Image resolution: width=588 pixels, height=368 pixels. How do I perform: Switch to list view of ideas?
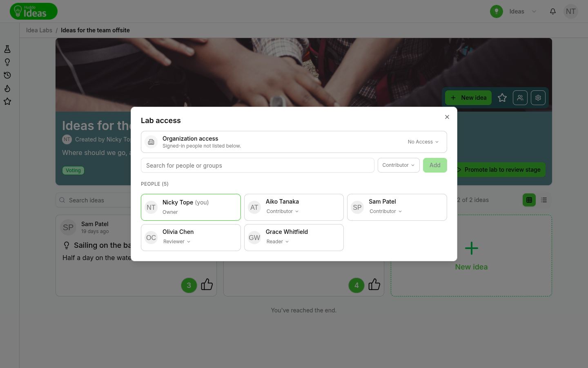tap(544, 200)
